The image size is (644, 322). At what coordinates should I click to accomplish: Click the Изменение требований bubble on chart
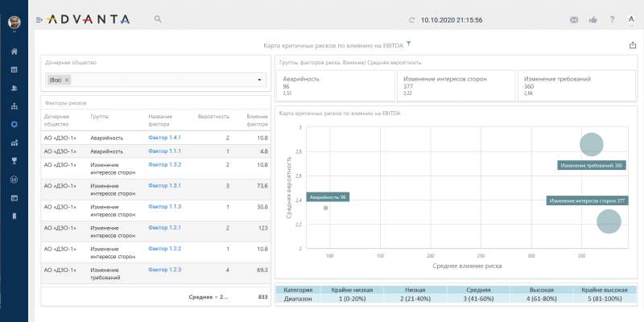592,144
